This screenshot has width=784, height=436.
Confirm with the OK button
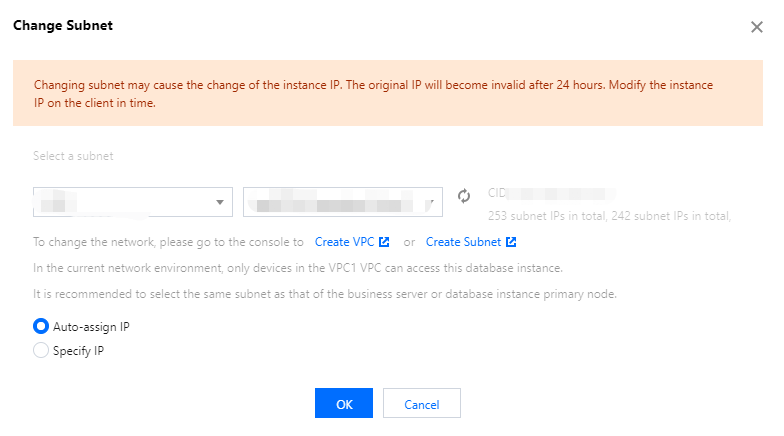click(x=344, y=404)
